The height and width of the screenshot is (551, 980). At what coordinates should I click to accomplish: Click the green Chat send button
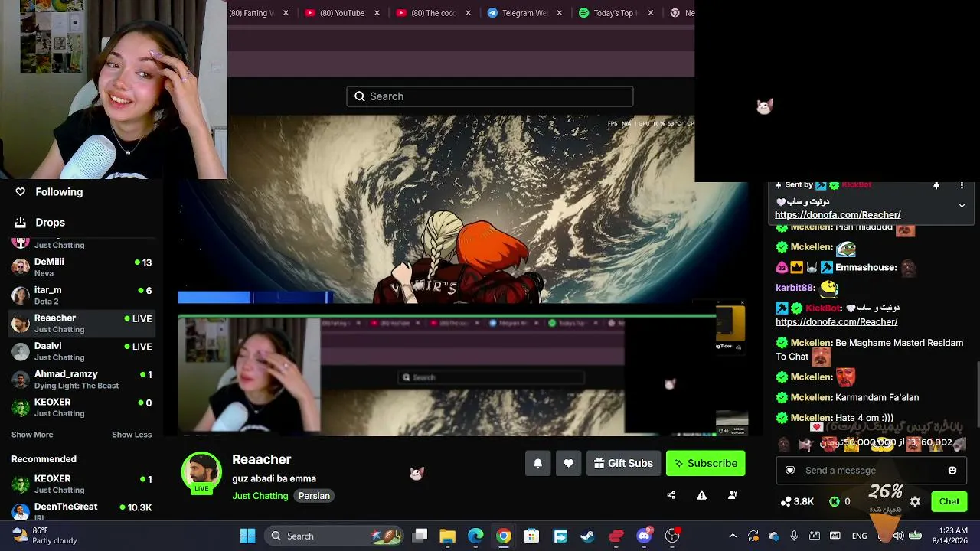tap(949, 502)
